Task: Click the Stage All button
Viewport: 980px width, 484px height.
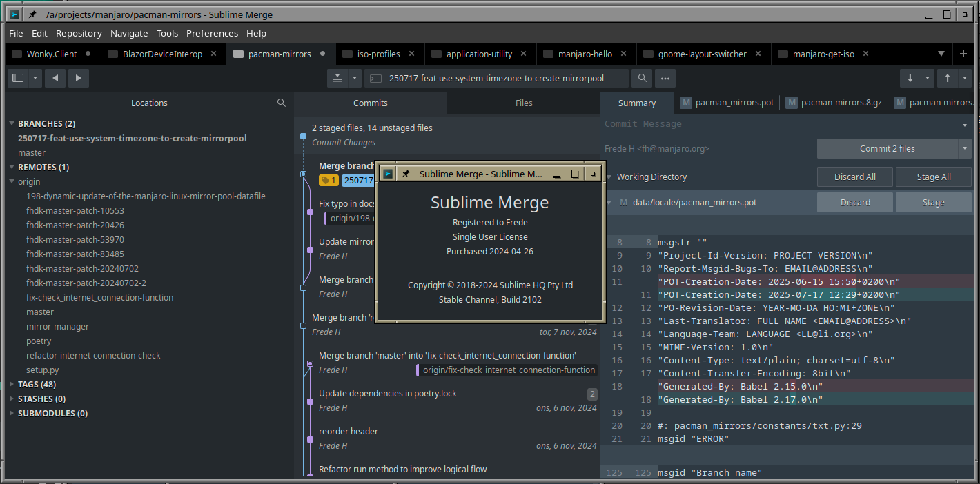Action: pos(933,177)
